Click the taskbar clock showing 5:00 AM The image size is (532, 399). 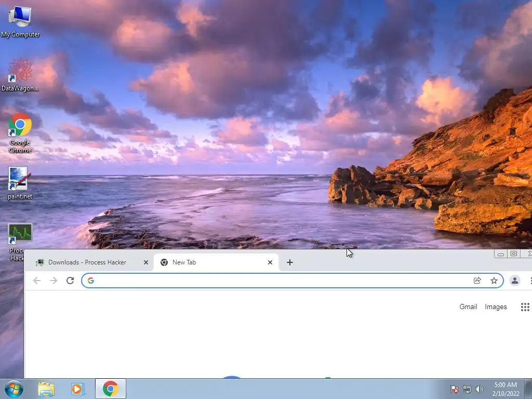(x=506, y=389)
